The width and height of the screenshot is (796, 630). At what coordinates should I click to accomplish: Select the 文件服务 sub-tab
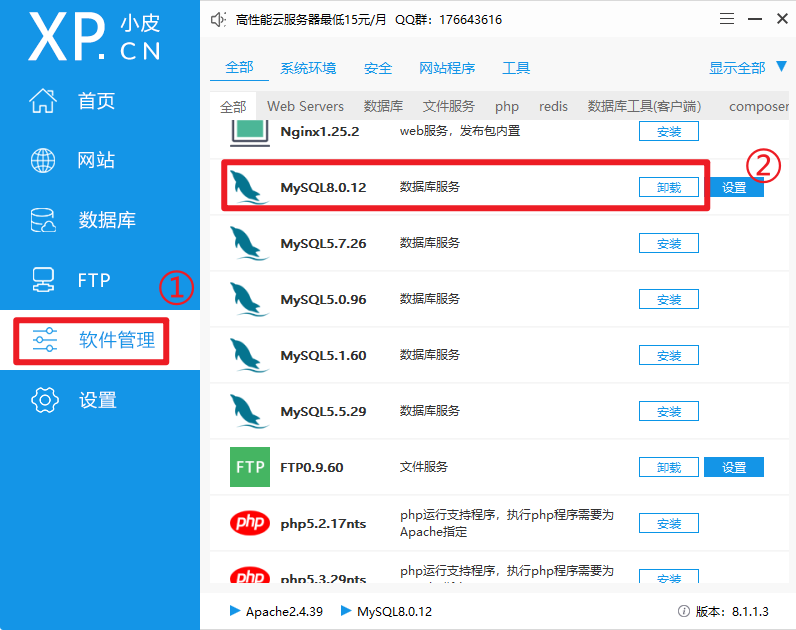click(449, 106)
